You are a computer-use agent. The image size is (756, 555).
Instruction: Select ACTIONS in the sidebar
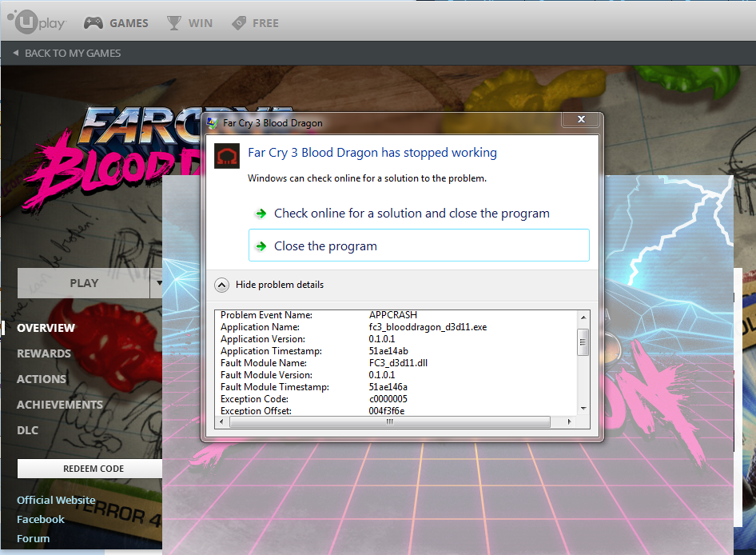[x=42, y=379]
